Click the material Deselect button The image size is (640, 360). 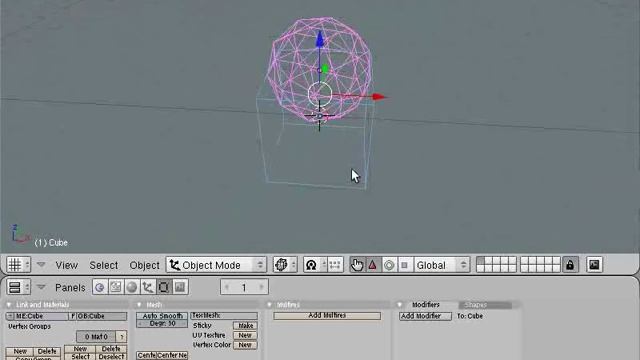click(x=111, y=356)
